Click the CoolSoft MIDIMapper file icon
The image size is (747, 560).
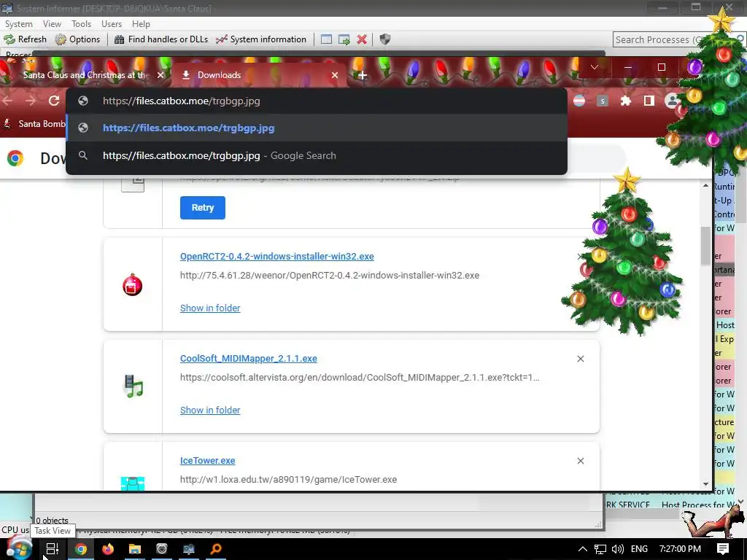pos(133,386)
